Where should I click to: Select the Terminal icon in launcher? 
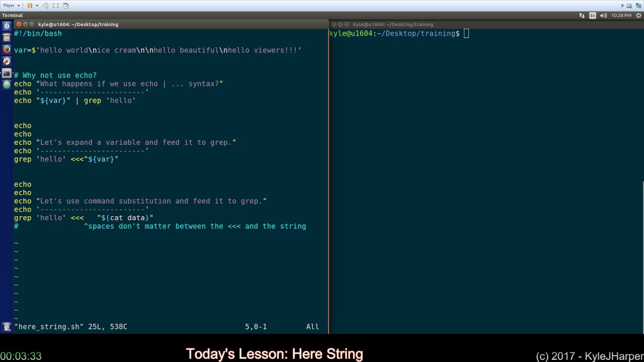[x=7, y=73]
